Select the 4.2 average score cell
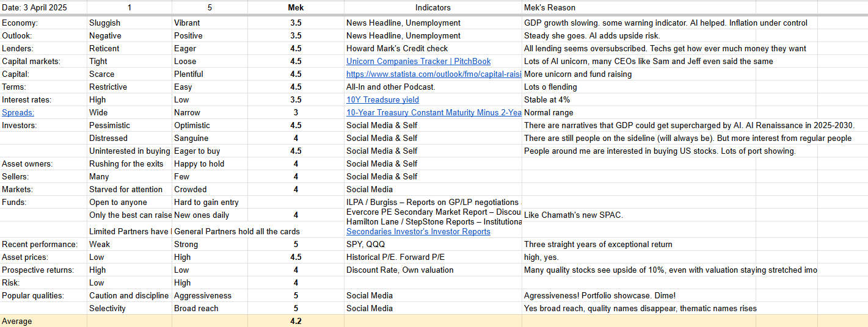868x327 pixels. coord(296,321)
